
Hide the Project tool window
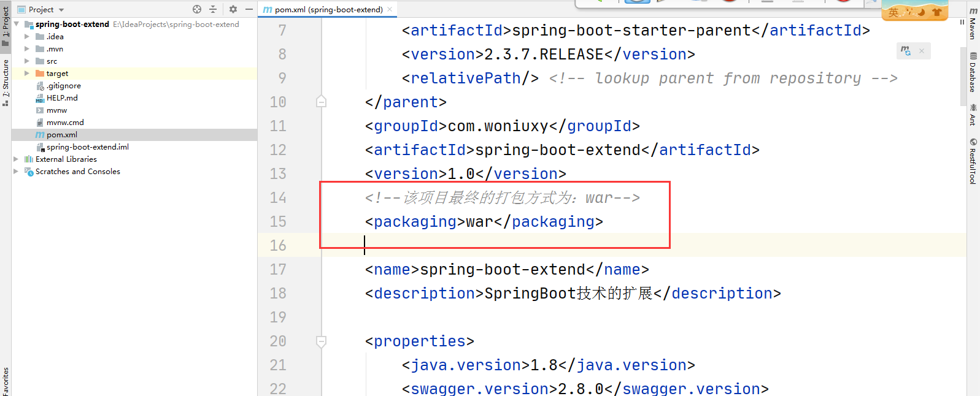pyautogui.click(x=249, y=9)
